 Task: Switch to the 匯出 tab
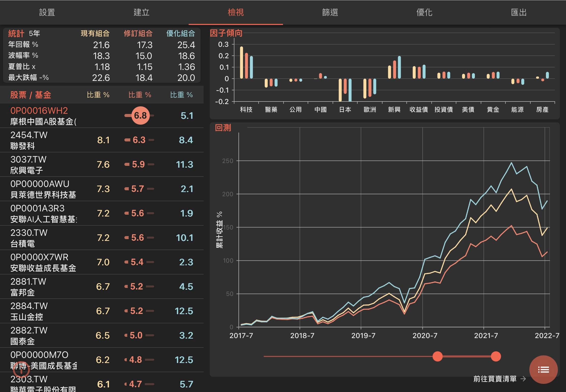click(x=519, y=12)
